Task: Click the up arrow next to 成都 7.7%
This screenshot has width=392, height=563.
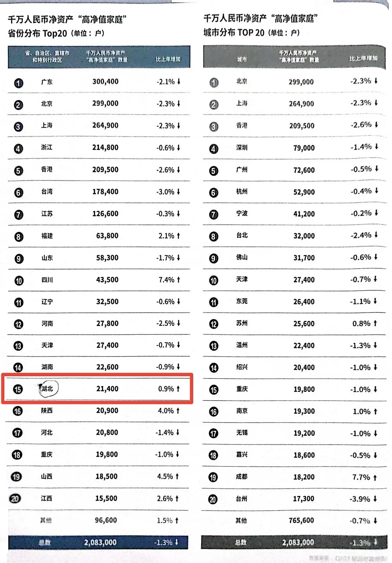Action: pos(375,477)
